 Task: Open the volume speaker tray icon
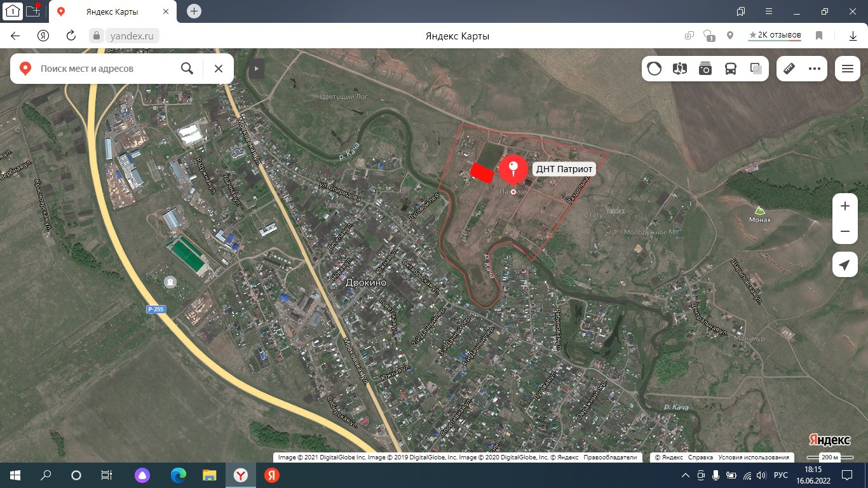pos(761,475)
